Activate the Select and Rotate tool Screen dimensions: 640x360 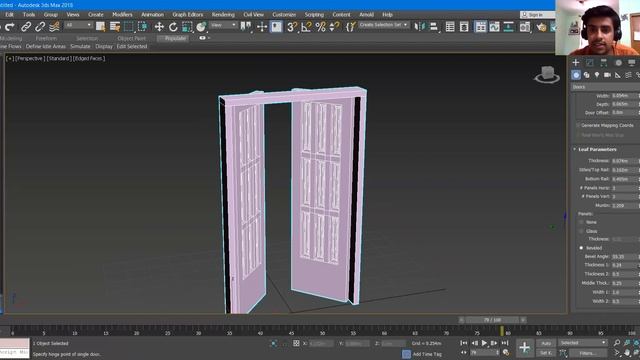point(173,27)
